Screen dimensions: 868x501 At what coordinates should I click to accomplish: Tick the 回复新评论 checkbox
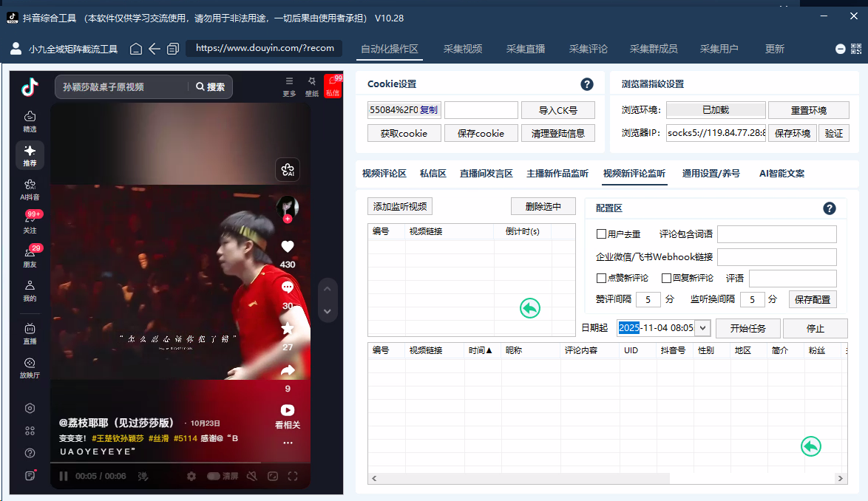click(x=666, y=279)
